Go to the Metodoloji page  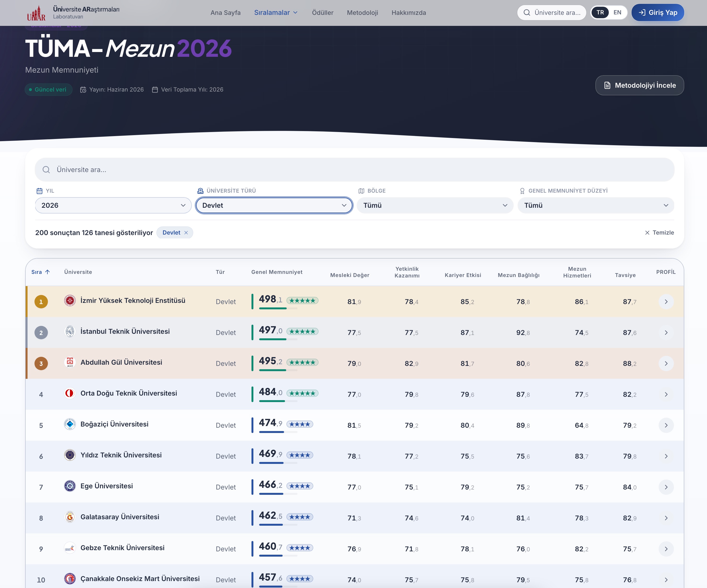point(362,13)
